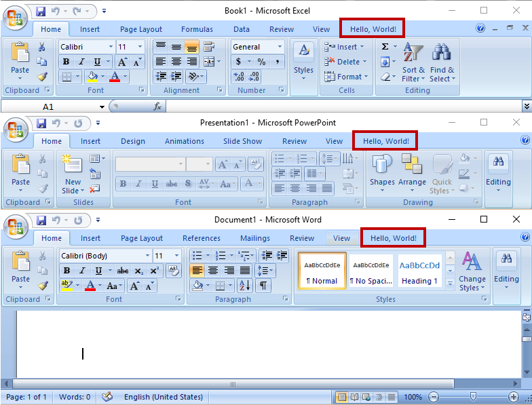The image size is (532, 405).
Task: Click the Save icon in Excel's quick access toolbar
Action: (x=41, y=11)
